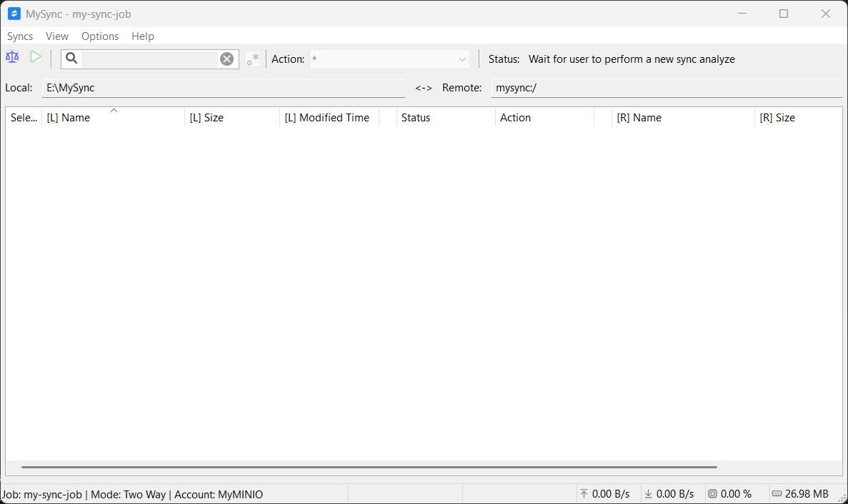Sort by Action column header
Viewport: 848px width, 504px height.
click(x=544, y=118)
